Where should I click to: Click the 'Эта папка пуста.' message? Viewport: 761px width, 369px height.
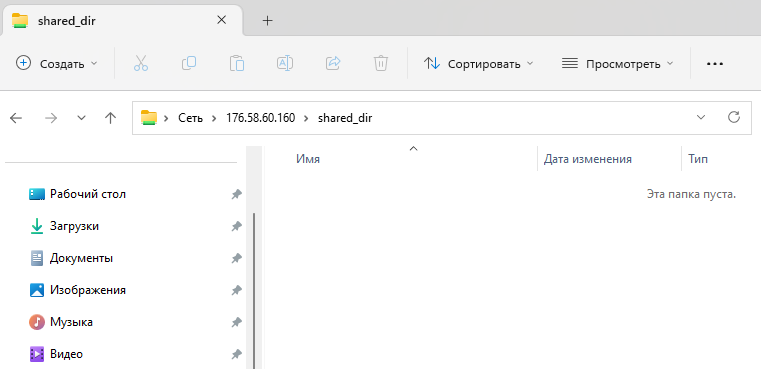(x=692, y=195)
